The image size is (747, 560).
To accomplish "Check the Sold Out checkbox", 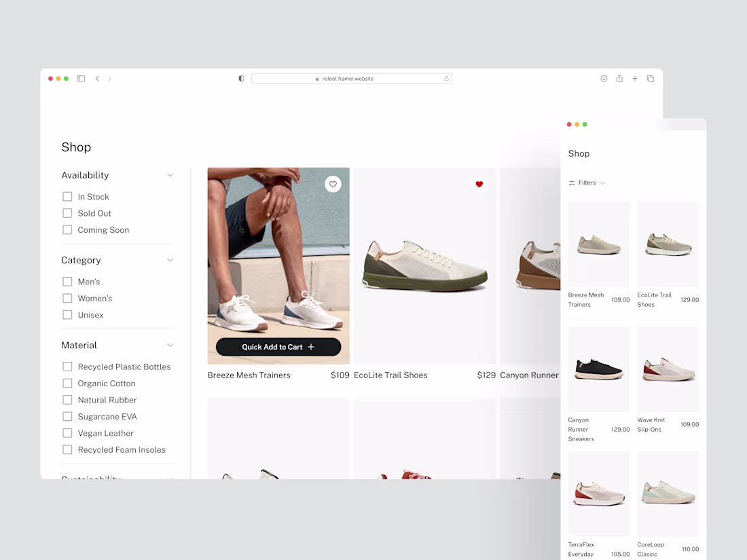I will [x=68, y=213].
